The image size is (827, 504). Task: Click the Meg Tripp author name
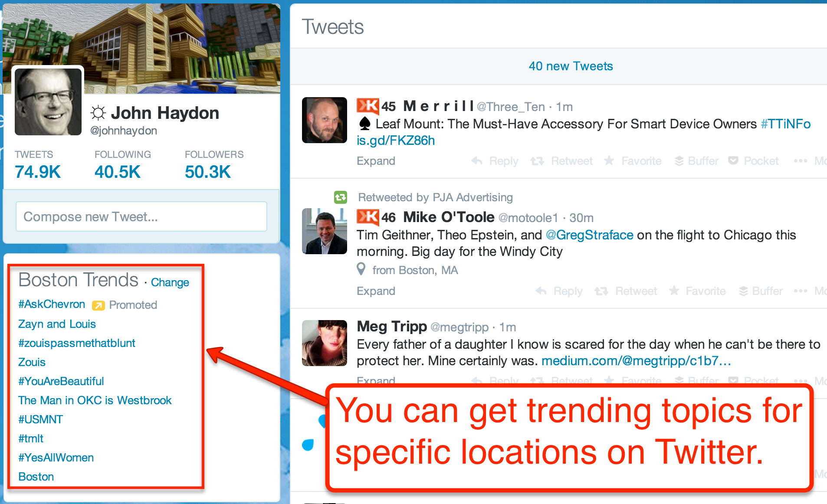(x=392, y=326)
